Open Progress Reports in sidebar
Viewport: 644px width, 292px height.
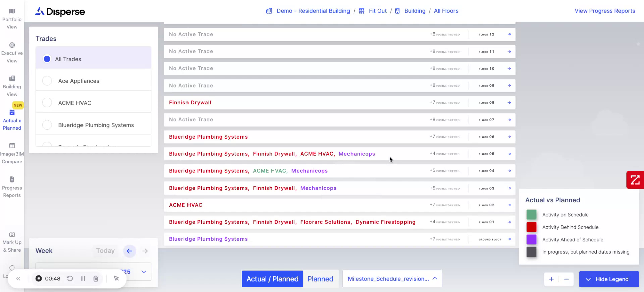coord(12,187)
